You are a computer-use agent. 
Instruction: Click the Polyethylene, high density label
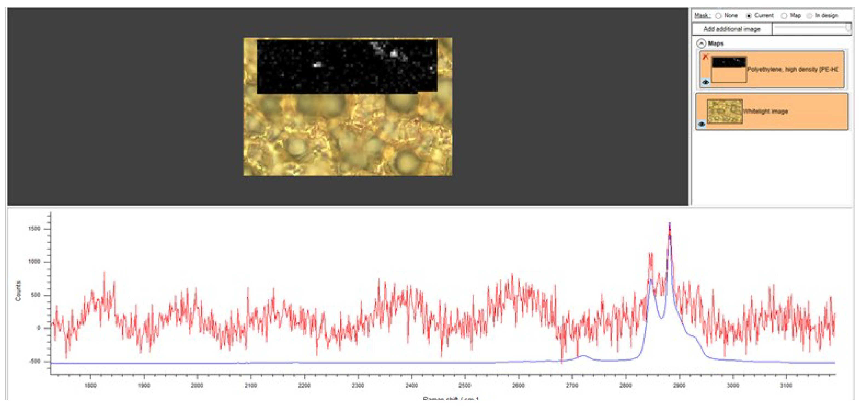coord(792,69)
